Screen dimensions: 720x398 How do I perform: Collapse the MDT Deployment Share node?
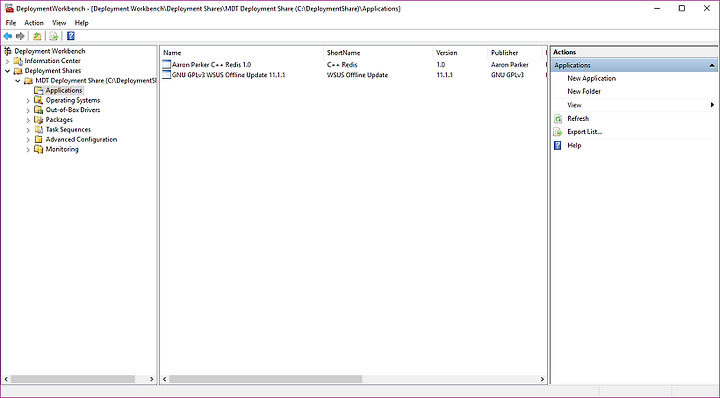click(18, 81)
